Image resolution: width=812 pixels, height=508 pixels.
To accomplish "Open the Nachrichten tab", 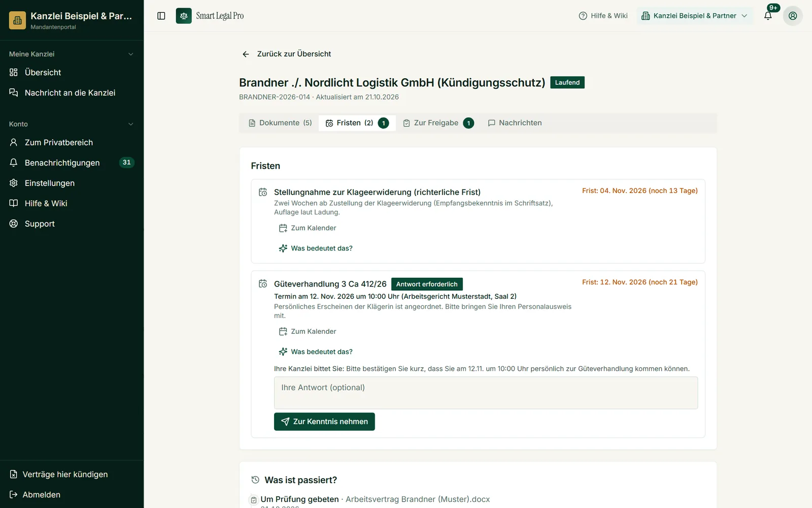I will click(515, 123).
